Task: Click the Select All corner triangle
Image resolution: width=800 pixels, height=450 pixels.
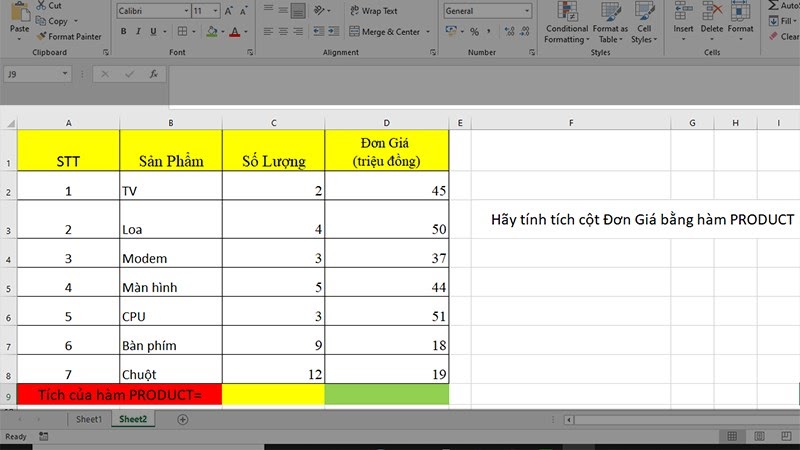Action: tap(10, 123)
